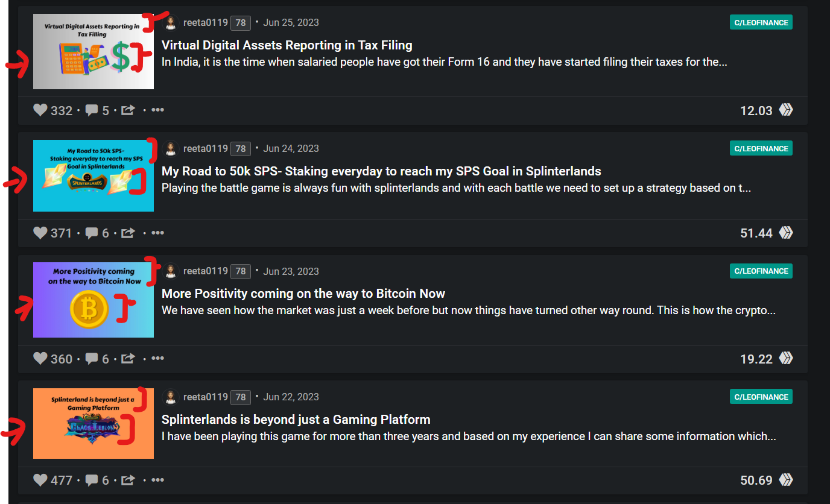Click the heart icon with 477 likes
Viewport: 830px width, 504px height.
(40, 480)
